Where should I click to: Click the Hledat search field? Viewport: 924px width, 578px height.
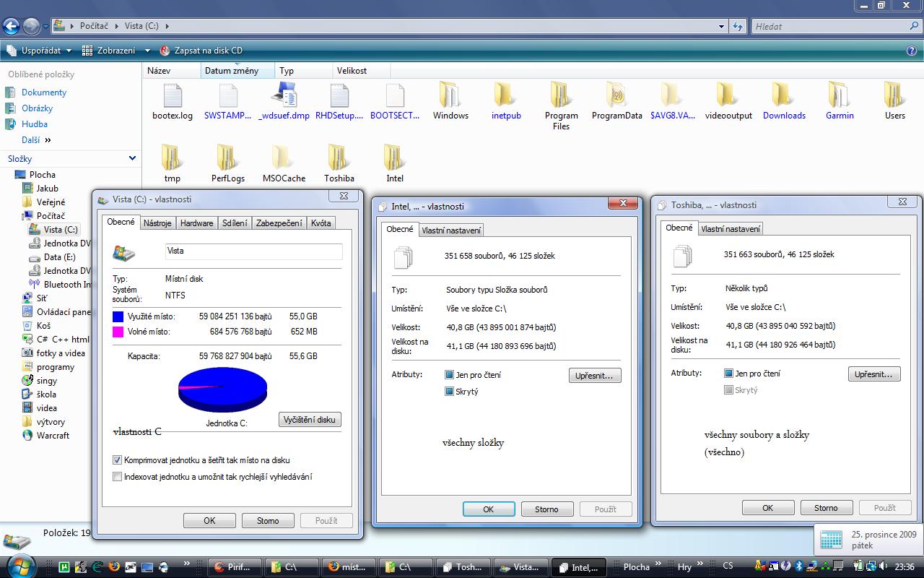(830, 27)
